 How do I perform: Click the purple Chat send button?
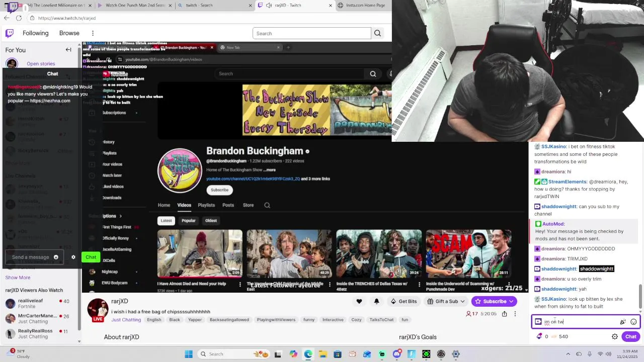pyautogui.click(x=631, y=336)
